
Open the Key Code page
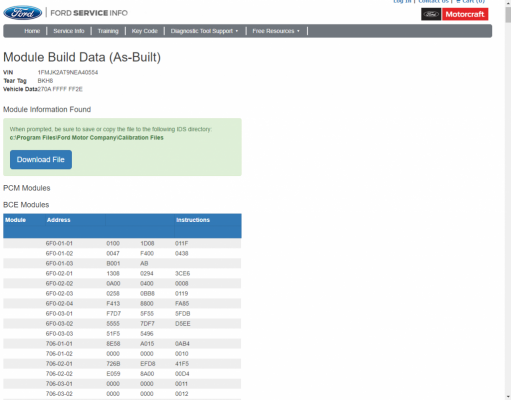coord(144,31)
